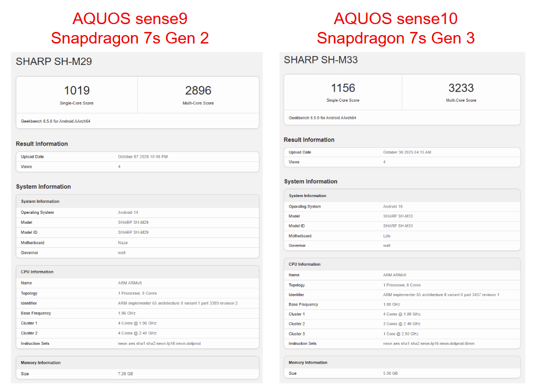Select the 7.29 GB memory size

point(126,374)
